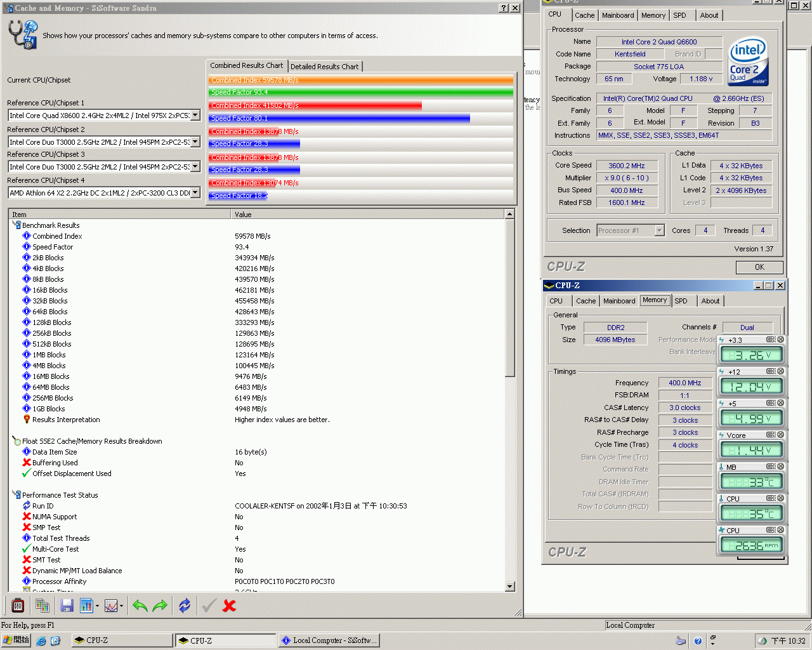The image size is (812, 650).
Task: Close the +3.3 voltage monitor widget
Action: coord(781,340)
